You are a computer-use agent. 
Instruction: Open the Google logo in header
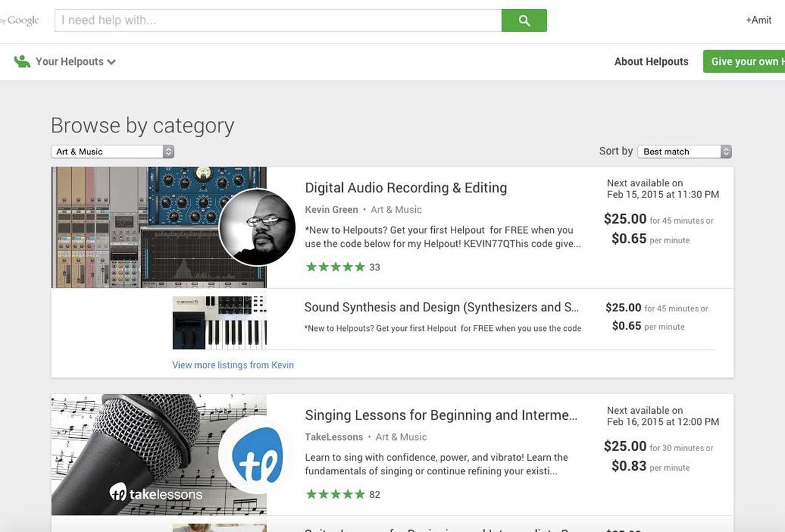[22, 20]
